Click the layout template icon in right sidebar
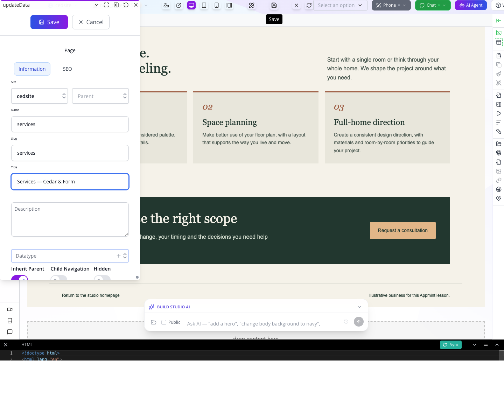 tap(499, 42)
